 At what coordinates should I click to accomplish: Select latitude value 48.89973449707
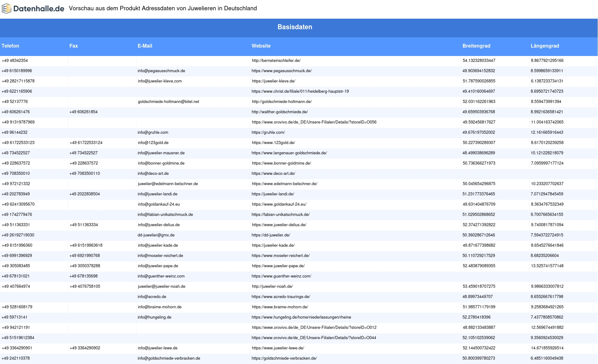point(478,297)
